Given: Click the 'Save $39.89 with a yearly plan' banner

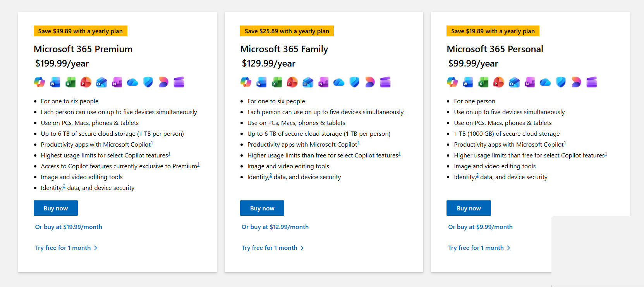Looking at the screenshot, I should 81,31.
